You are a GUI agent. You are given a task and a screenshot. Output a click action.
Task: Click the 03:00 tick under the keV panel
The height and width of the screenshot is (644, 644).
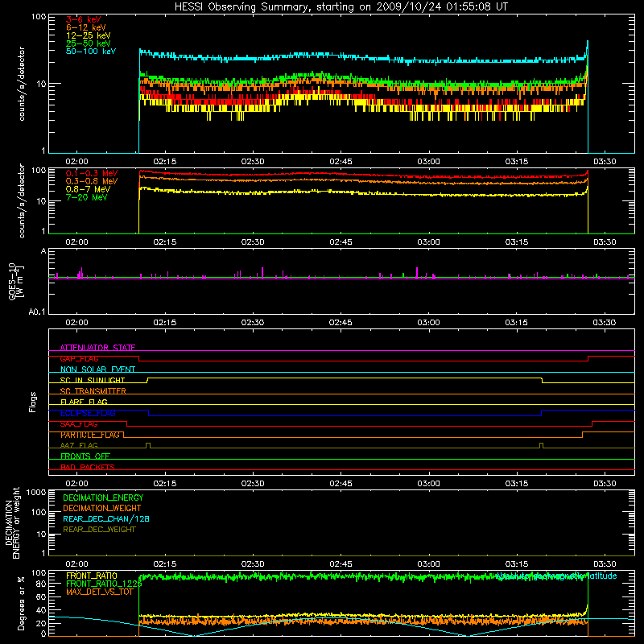point(428,162)
